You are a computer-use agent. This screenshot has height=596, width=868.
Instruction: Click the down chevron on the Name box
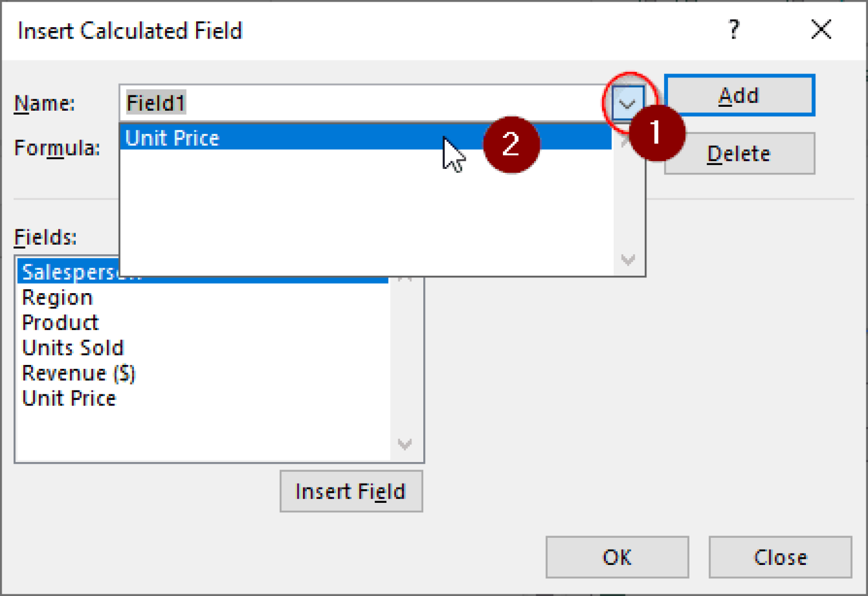click(x=627, y=103)
